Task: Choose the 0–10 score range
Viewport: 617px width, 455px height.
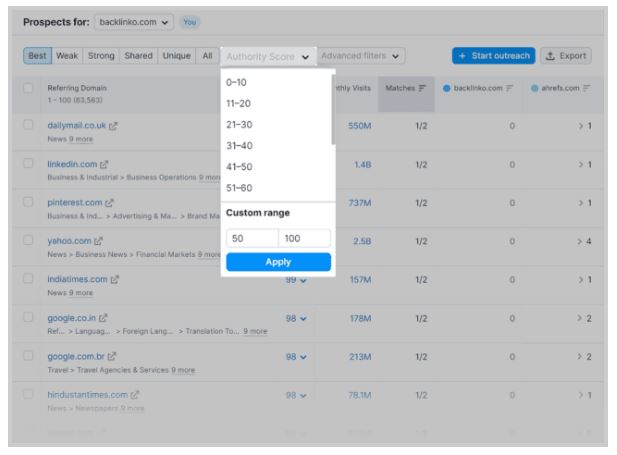Action: click(x=276, y=82)
